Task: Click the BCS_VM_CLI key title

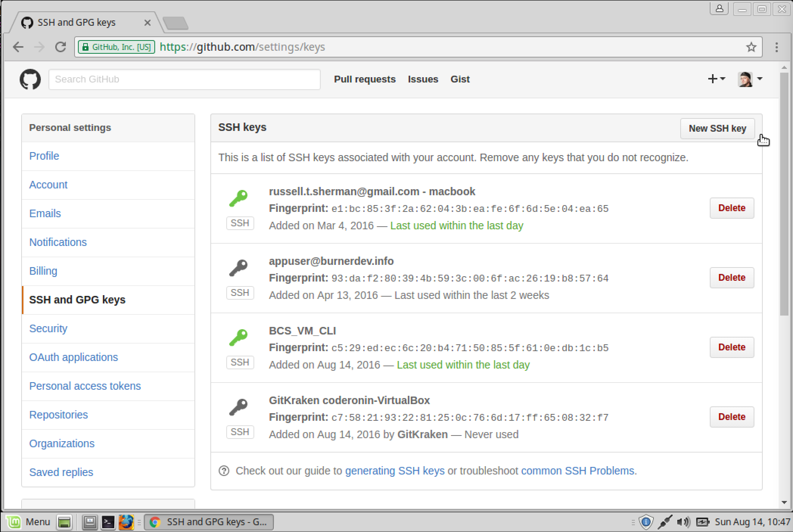Action: (302, 331)
